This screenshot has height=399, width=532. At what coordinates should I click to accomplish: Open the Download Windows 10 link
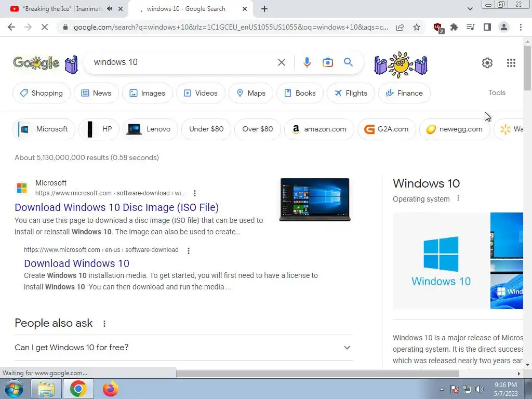tap(77, 263)
